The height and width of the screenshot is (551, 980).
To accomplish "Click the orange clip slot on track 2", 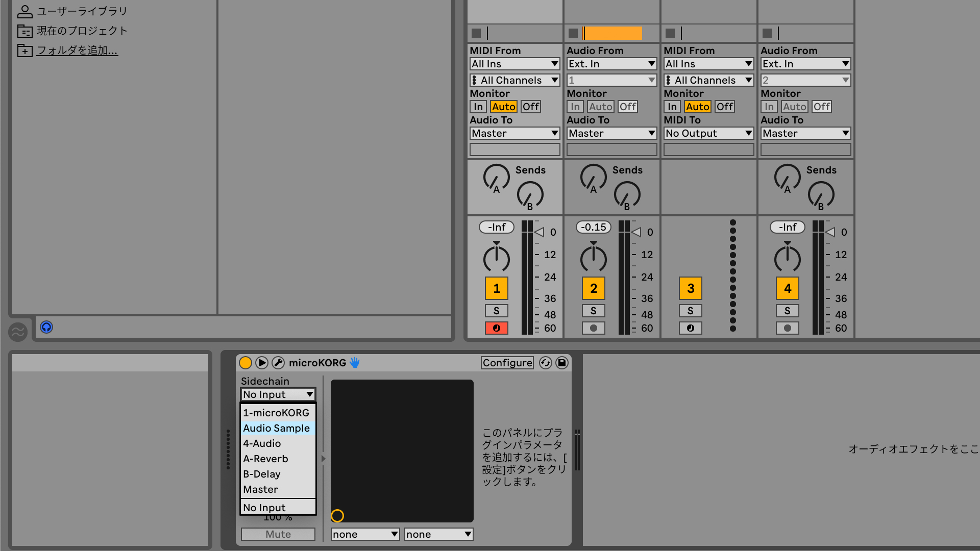I will click(612, 33).
